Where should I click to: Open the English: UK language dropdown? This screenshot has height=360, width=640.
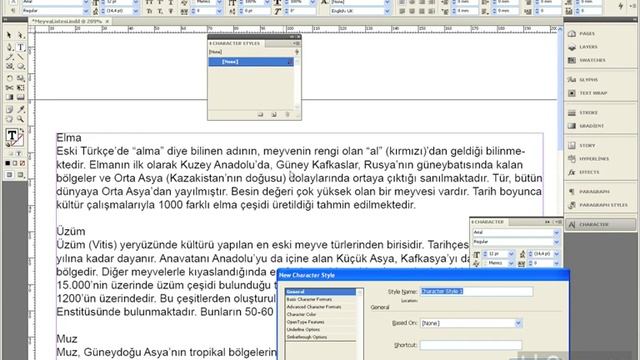tap(387, 11)
